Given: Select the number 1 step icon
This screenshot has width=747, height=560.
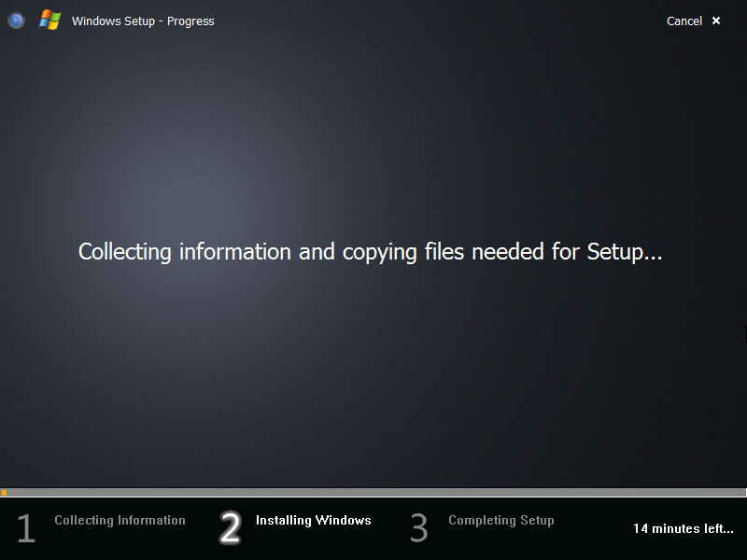Looking at the screenshot, I should 25,528.
